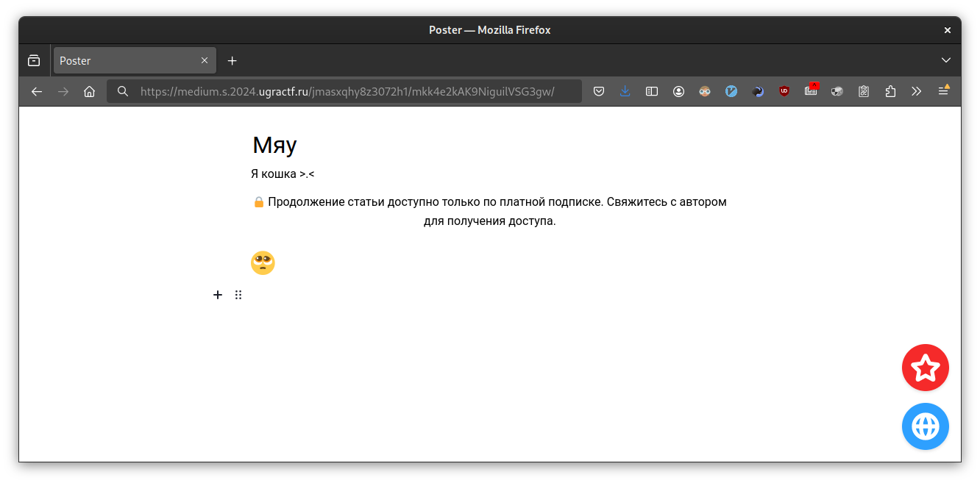The height and width of the screenshot is (483, 980).
Task: Open the Downloads panel
Action: point(625,92)
